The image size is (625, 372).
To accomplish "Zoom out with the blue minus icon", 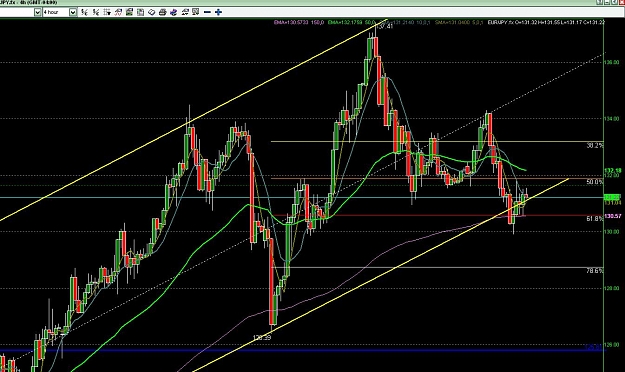I will [207, 12].
